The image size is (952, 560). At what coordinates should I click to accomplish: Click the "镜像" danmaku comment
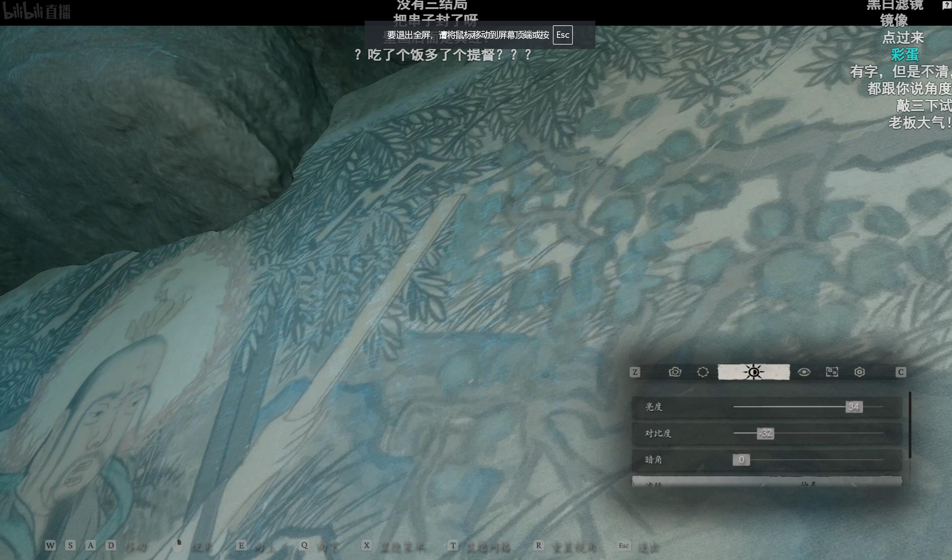[x=894, y=20]
